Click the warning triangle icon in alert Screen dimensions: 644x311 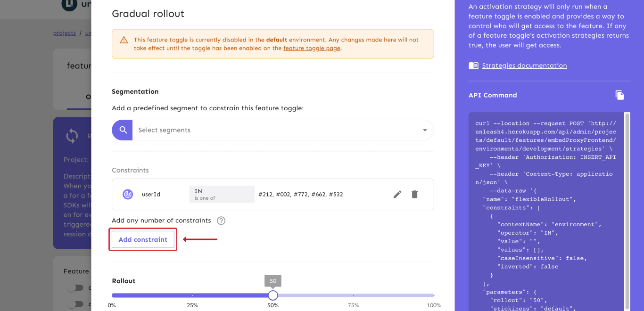[x=124, y=40]
